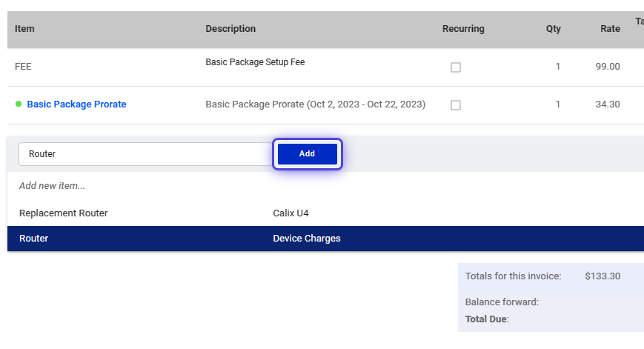The height and width of the screenshot is (349, 644).
Task: Click the Description column header
Action: point(230,29)
